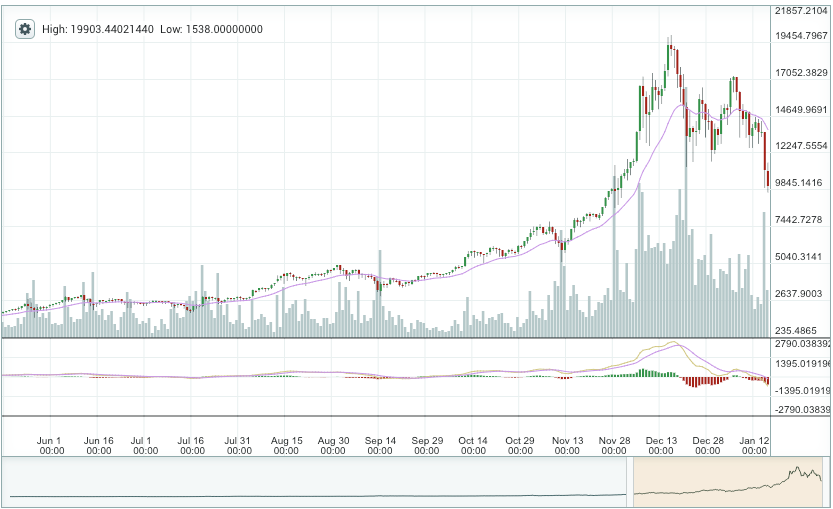Click the highlighted range selector in navigator
Viewport: 833px width, 509px height.
coord(728,482)
